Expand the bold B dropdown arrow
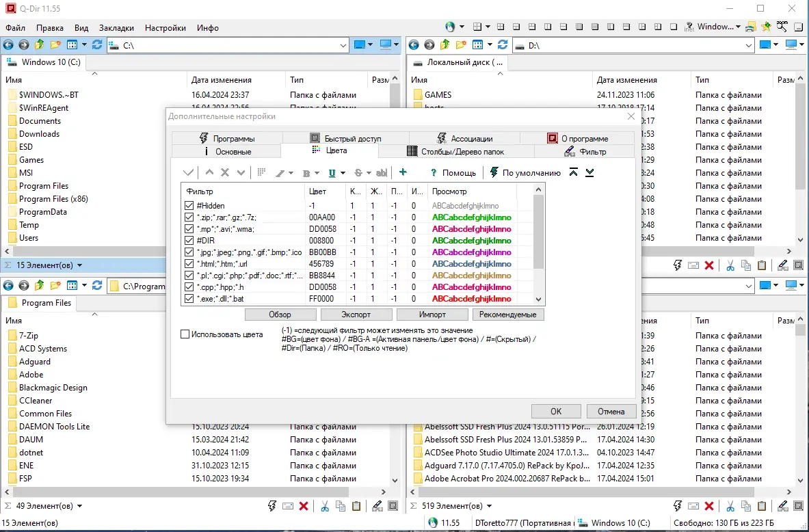The width and height of the screenshot is (809, 532). tap(317, 173)
